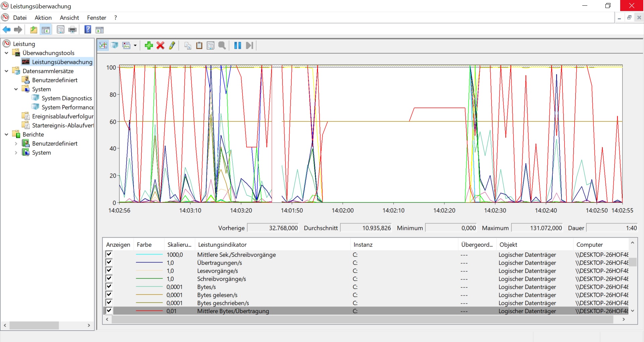The image size is (644, 342).
Task: Open the graph type dropdown arrow
Action: (135, 46)
